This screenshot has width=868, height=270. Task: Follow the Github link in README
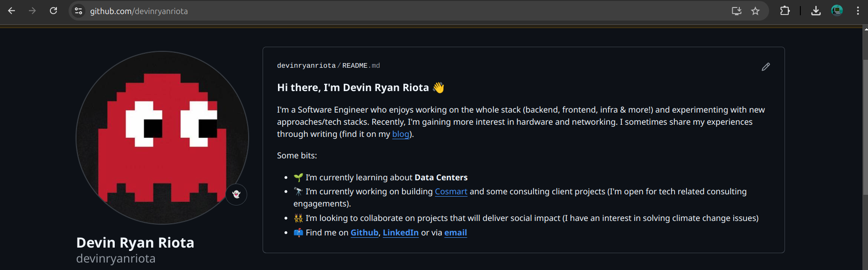364,233
